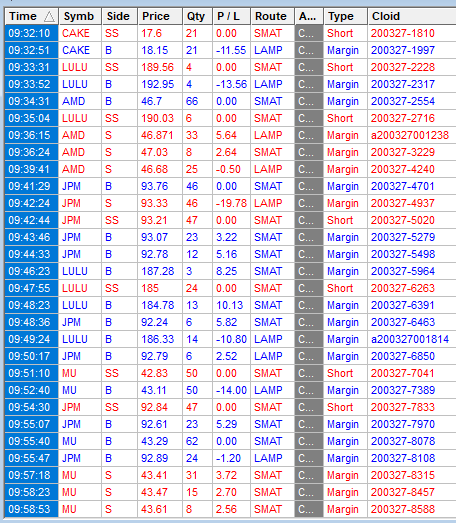Viewport: 456px width, 523px height.
Task: Click Cloid 200327-1997
Action: coord(403,50)
